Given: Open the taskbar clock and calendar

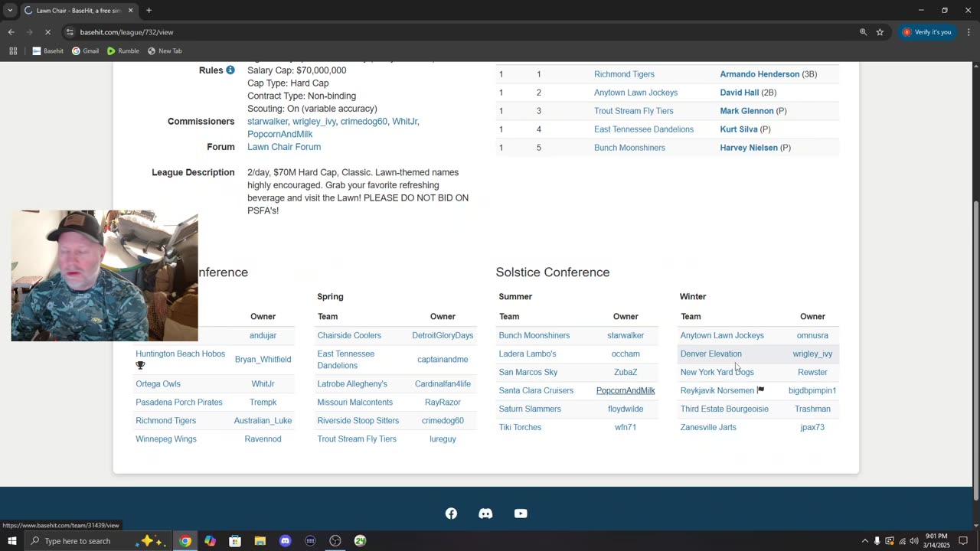Looking at the screenshot, I should [x=936, y=541].
